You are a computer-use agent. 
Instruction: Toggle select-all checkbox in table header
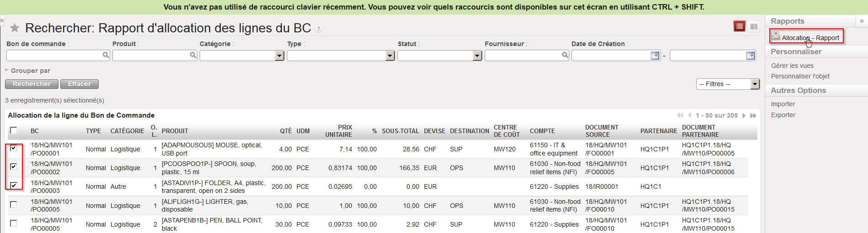click(x=14, y=130)
